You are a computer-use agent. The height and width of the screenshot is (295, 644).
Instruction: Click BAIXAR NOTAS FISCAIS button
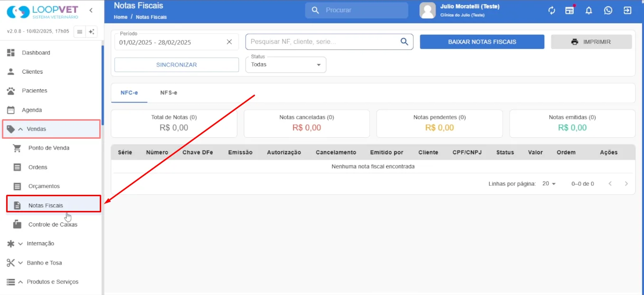[x=482, y=42]
